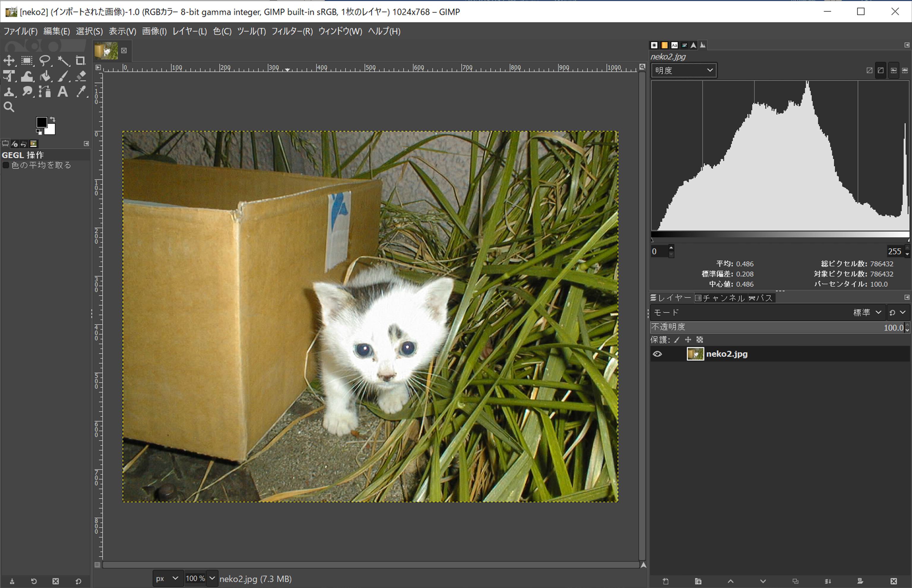Toggle lock alpha channel protection icon

tap(700, 340)
